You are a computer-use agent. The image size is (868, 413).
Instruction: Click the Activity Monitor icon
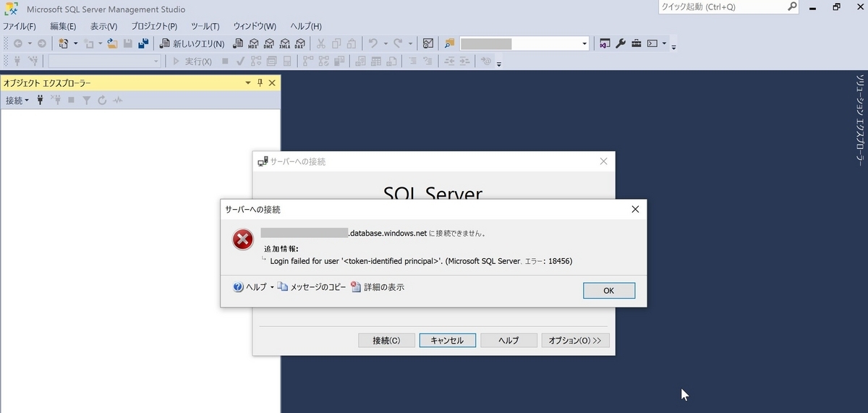point(428,43)
